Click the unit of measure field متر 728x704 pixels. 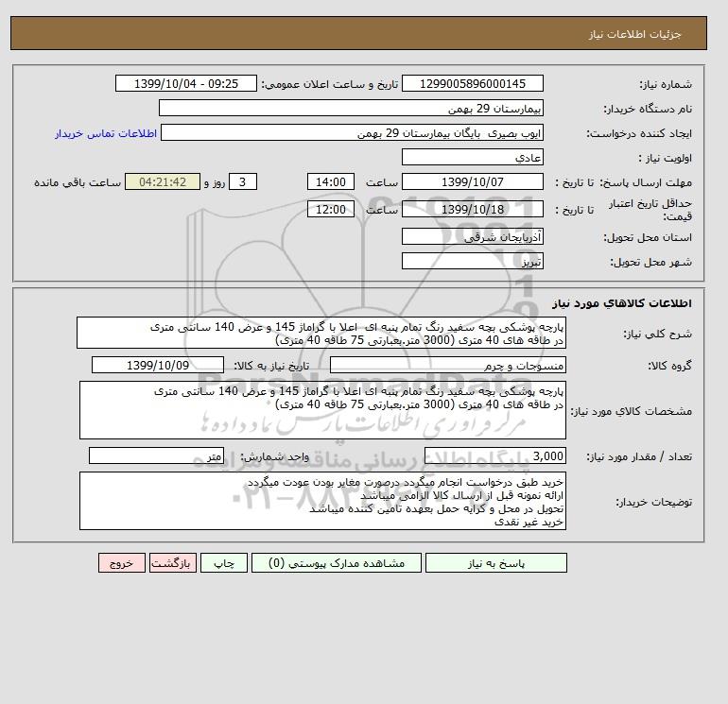(156, 455)
